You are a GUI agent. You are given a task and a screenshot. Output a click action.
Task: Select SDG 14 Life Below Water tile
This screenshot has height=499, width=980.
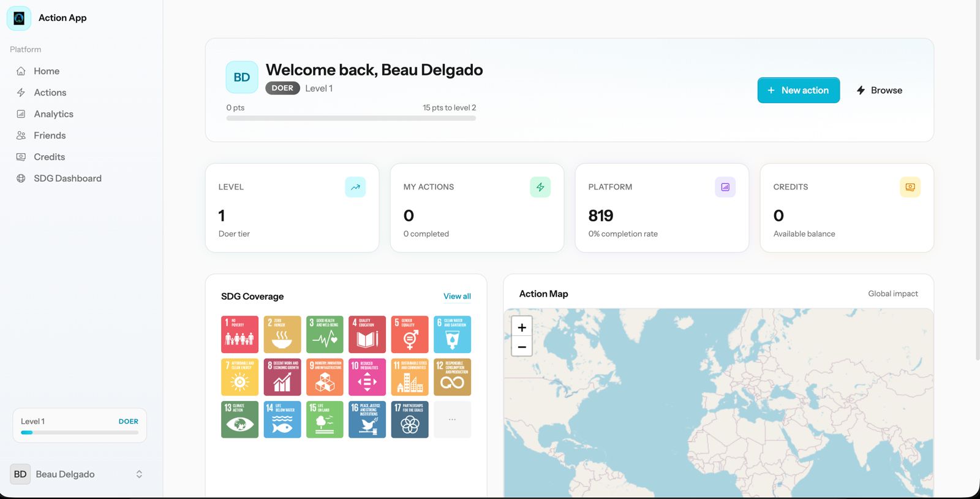(x=282, y=420)
